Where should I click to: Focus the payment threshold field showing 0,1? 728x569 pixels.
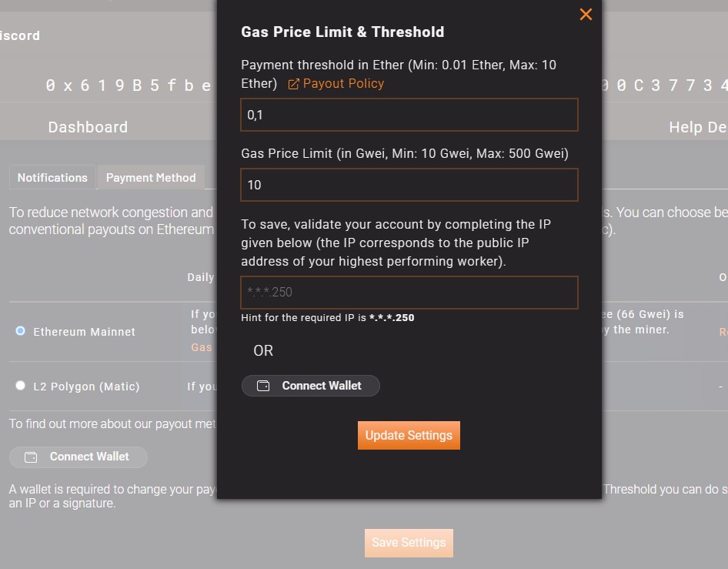click(409, 115)
